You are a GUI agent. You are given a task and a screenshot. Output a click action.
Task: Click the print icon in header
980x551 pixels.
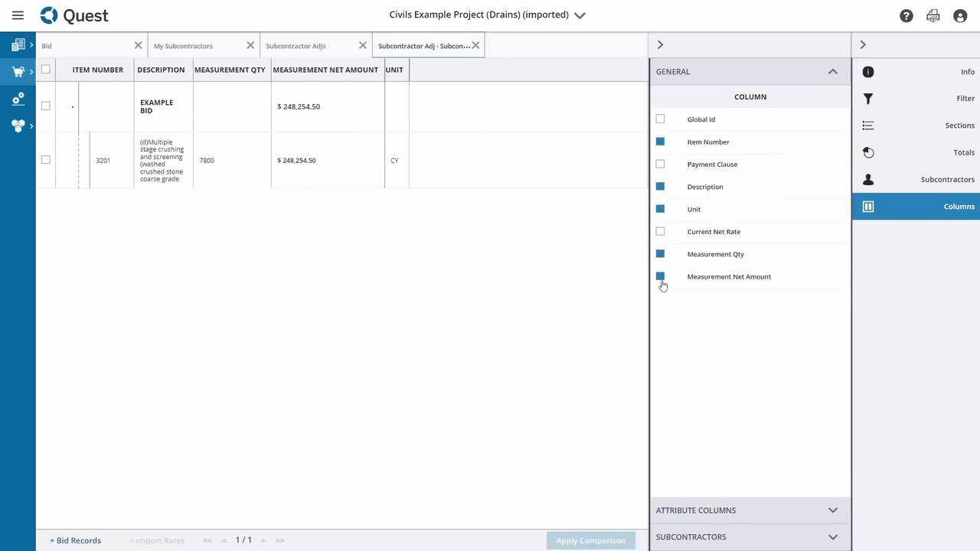click(x=933, y=15)
